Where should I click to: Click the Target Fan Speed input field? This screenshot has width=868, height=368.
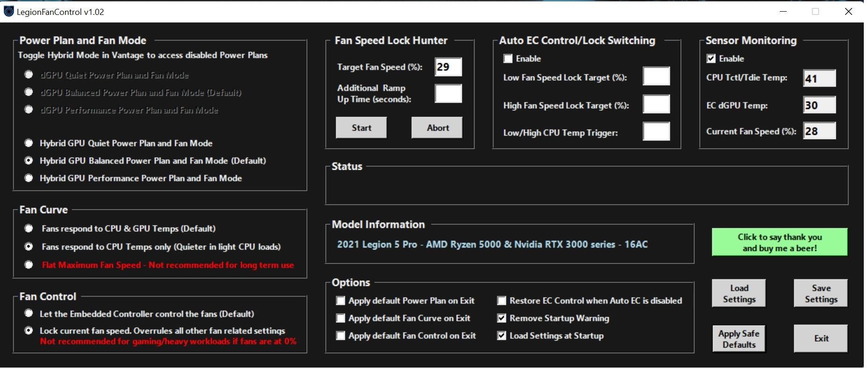pos(448,67)
